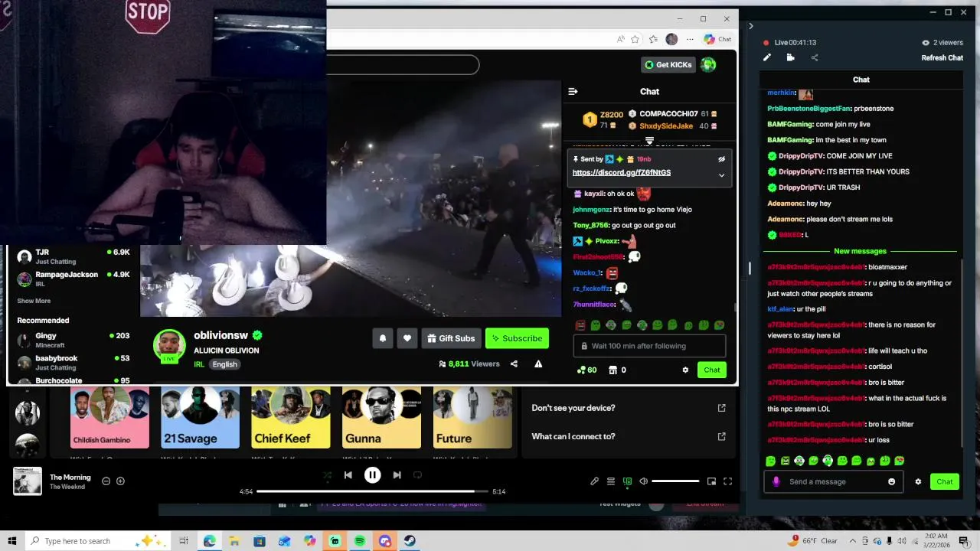Skip to previous track in Spotify
Screen dimensions: 980x551
(348, 475)
